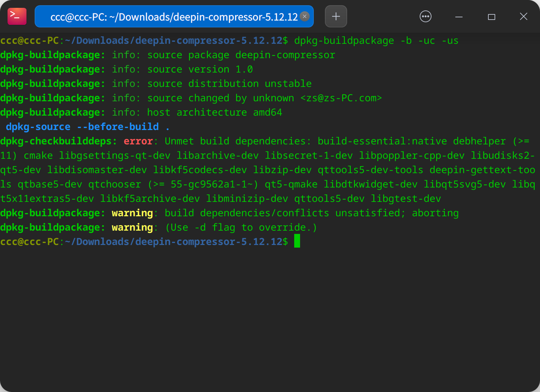Screen dimensions: 540x392
Task: Click the 'source version 1.0' text
Action: 200,69
